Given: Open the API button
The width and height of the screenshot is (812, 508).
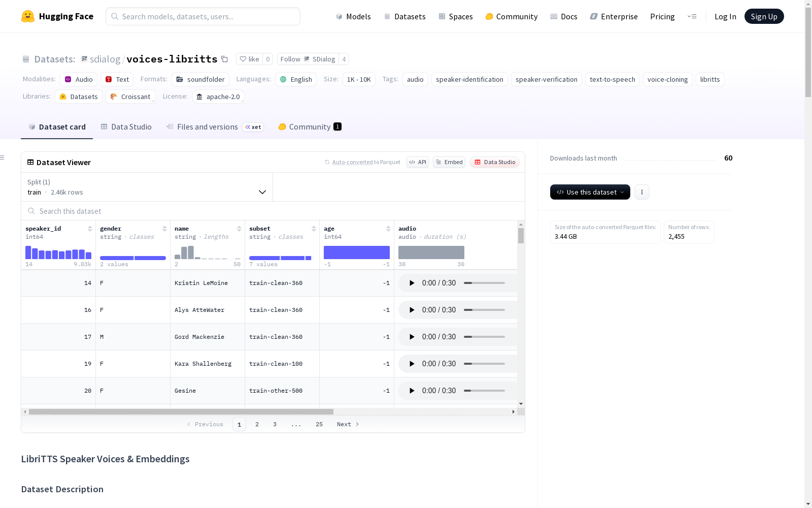Looking at the screenshot, I should click(418, 162).
